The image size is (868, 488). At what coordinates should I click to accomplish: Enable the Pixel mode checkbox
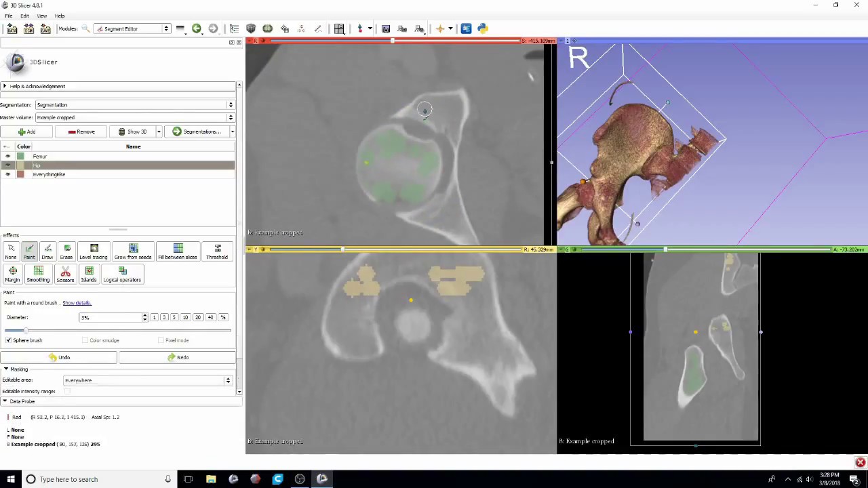click(161, 340)
